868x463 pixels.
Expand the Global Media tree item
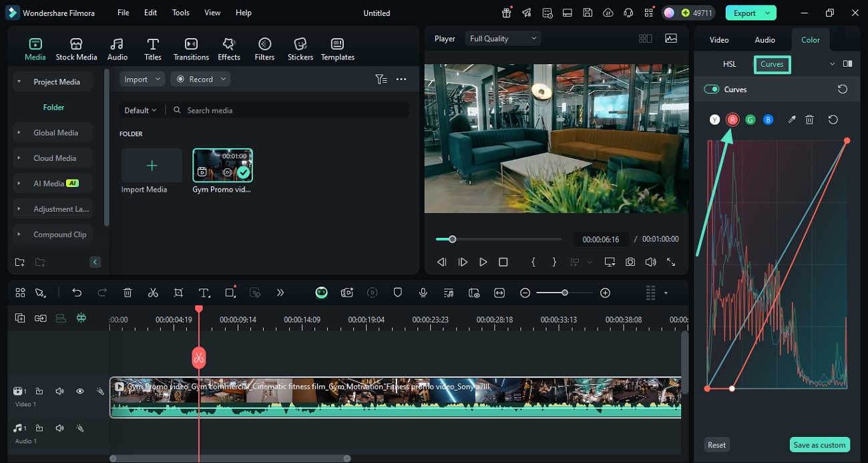(x=19, y=133)
